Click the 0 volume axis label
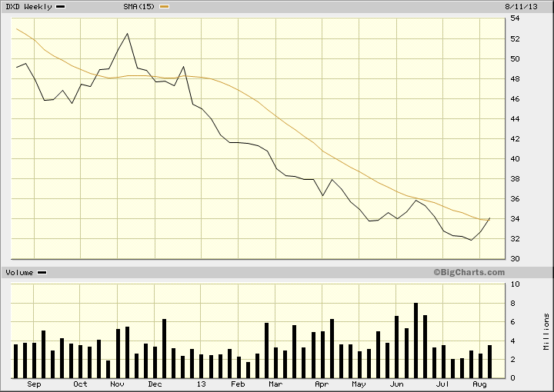This screenshot has width=554, height=392. [512, 378]
